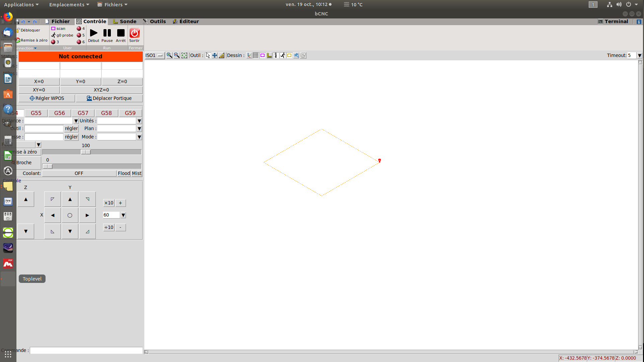Click the Remise à zéro reset button in ribbon

pyautogui.click(x=32, y=40)
